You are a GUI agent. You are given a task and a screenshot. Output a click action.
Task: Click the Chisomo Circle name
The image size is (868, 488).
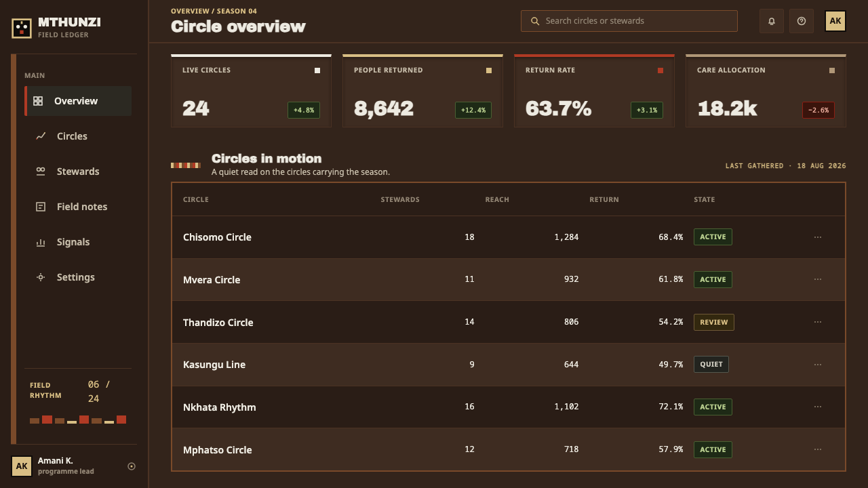tap(217, 237)
